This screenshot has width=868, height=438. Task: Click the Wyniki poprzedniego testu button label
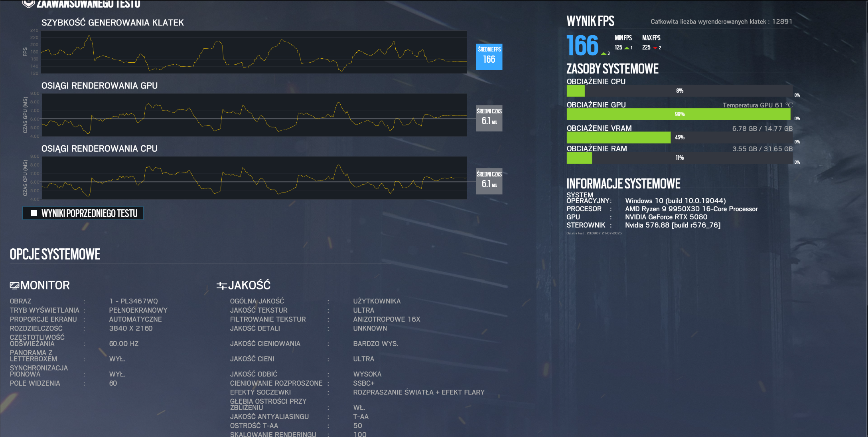click(x=89, y=213)
